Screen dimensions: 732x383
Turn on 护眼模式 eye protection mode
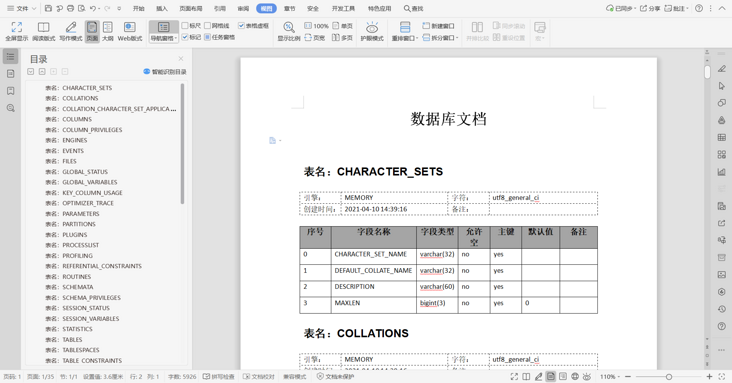(372, 31)
